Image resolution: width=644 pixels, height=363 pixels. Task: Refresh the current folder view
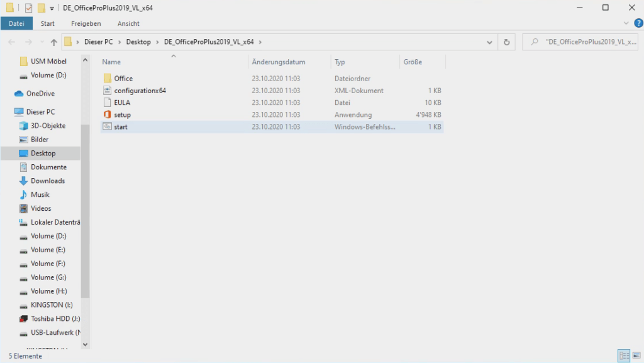coord(507,42)
